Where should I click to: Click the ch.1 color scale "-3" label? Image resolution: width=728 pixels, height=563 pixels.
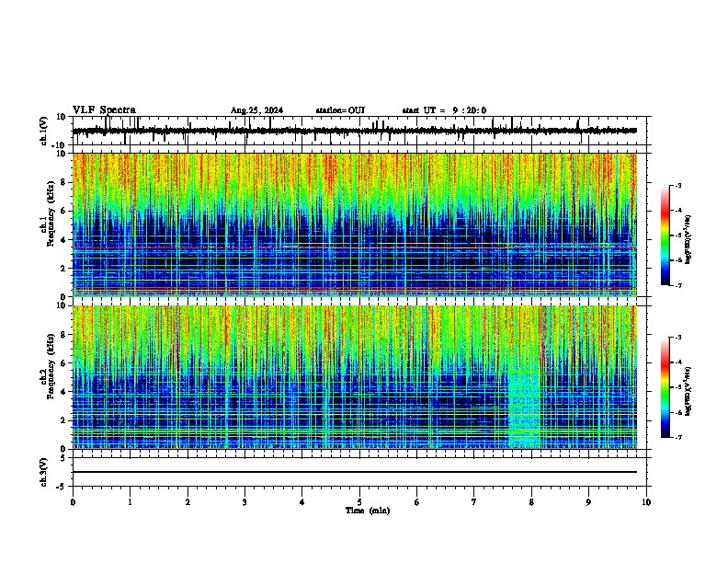pos(677,185)
